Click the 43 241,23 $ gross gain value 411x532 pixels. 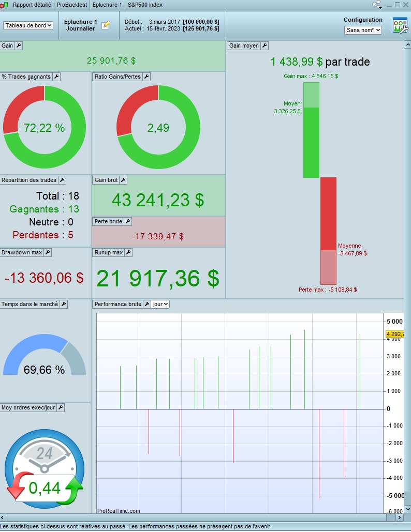158,200
